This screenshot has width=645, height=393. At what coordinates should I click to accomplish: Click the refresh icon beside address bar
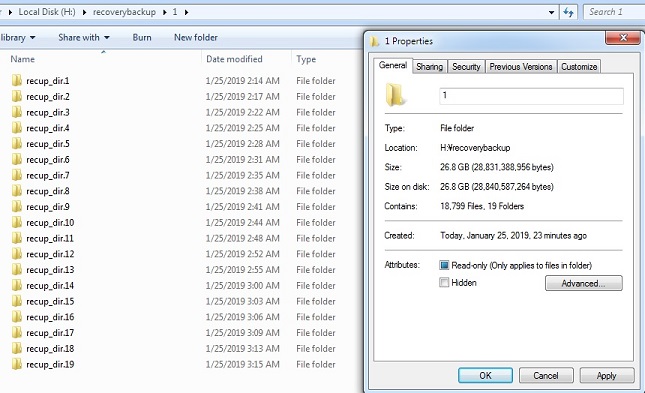568,12
